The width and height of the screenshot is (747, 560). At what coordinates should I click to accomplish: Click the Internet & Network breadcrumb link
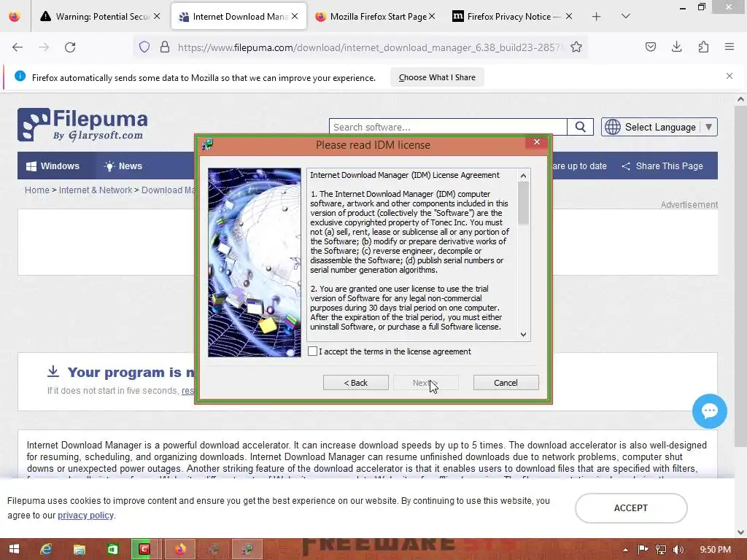(96, 190)
